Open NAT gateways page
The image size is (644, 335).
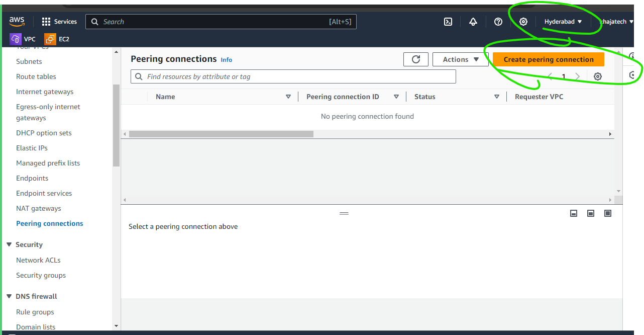click(39, 208)
